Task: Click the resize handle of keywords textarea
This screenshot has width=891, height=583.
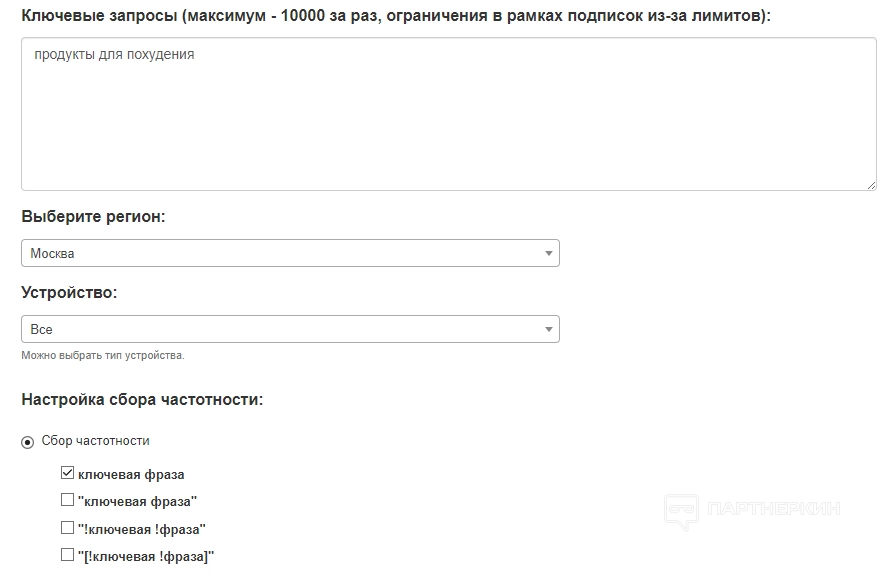Action: (871, 185)
